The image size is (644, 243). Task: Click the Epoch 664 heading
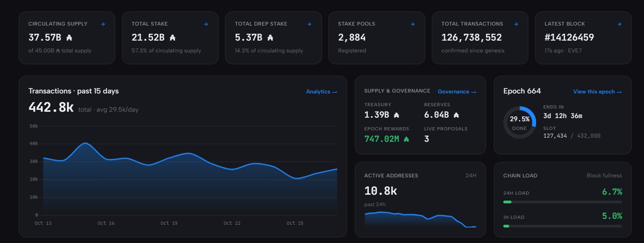pyautogui.click(x=522, y=91)
